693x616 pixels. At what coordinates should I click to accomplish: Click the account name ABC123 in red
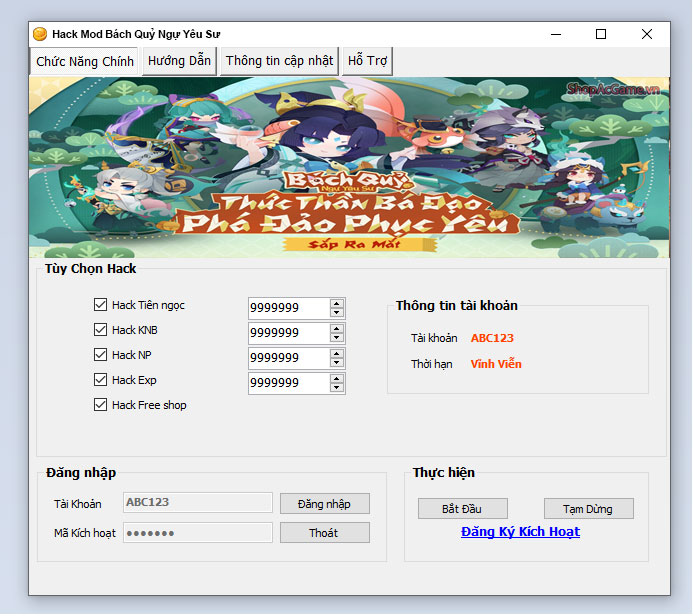point(492,338)
